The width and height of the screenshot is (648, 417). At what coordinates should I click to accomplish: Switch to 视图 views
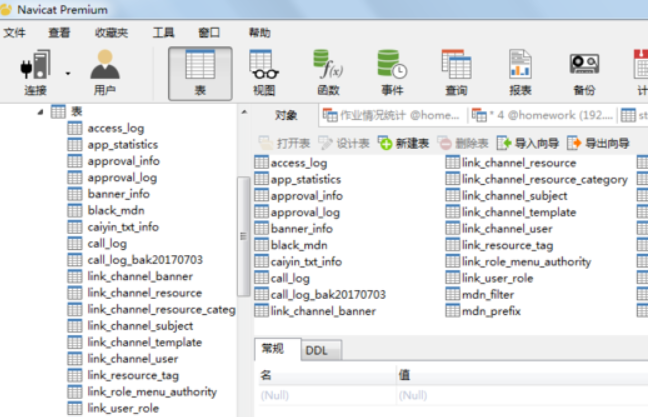264,73
